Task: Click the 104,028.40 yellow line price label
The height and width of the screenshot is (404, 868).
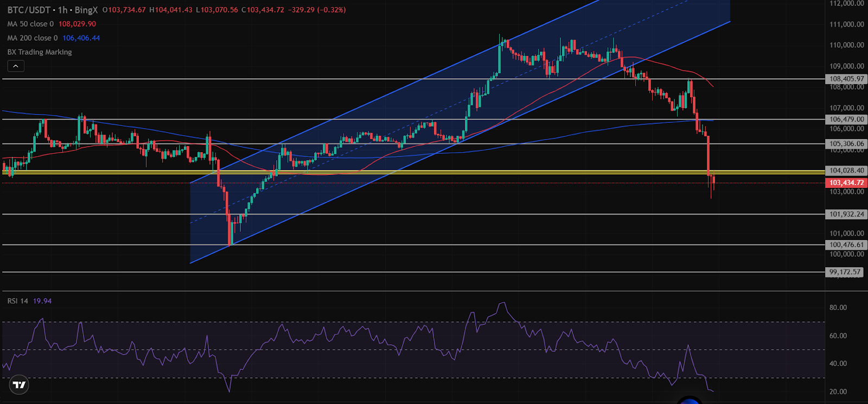Action: (x=846, y=171)
